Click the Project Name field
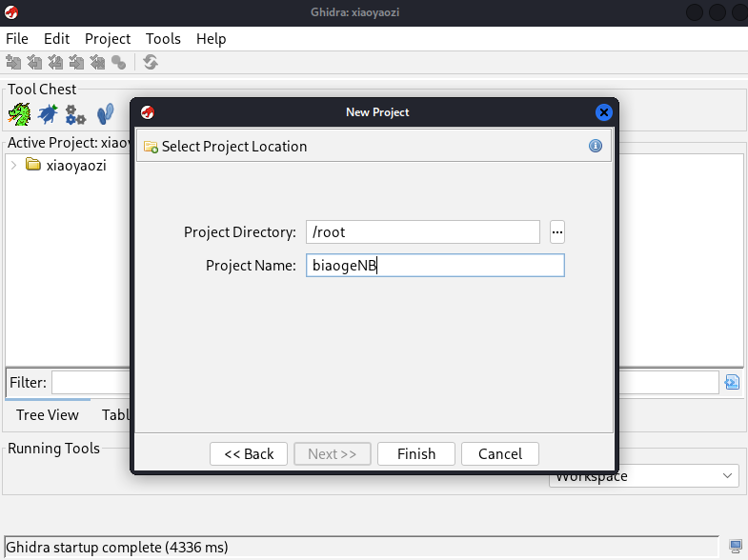This screenshot has width=748, height=560. [x=435, y=266]
